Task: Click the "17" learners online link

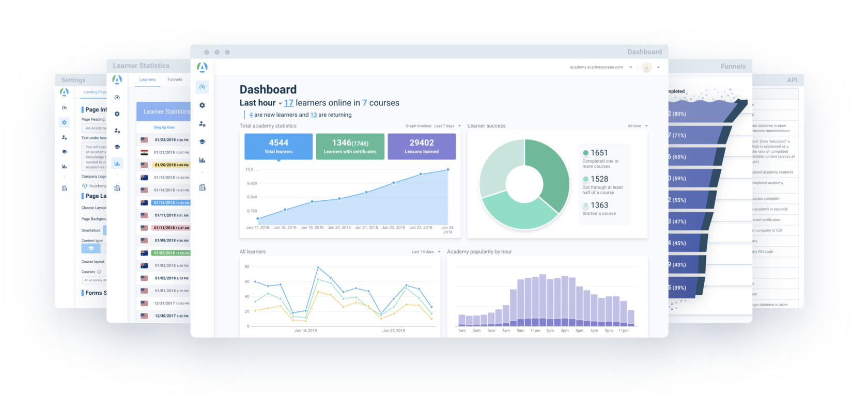Action: click(x=288, y=103)
